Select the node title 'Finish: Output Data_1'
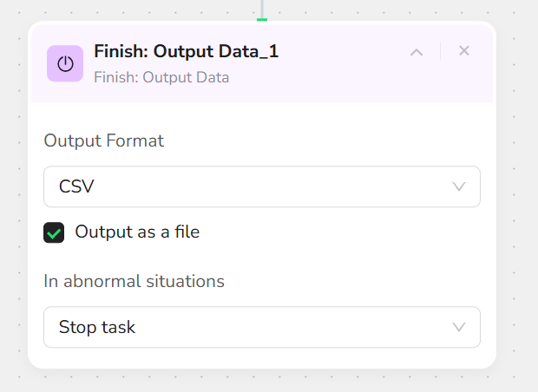The height and width of the screenshot is (392, 538). pyautogui.click(x=186, y=52)
